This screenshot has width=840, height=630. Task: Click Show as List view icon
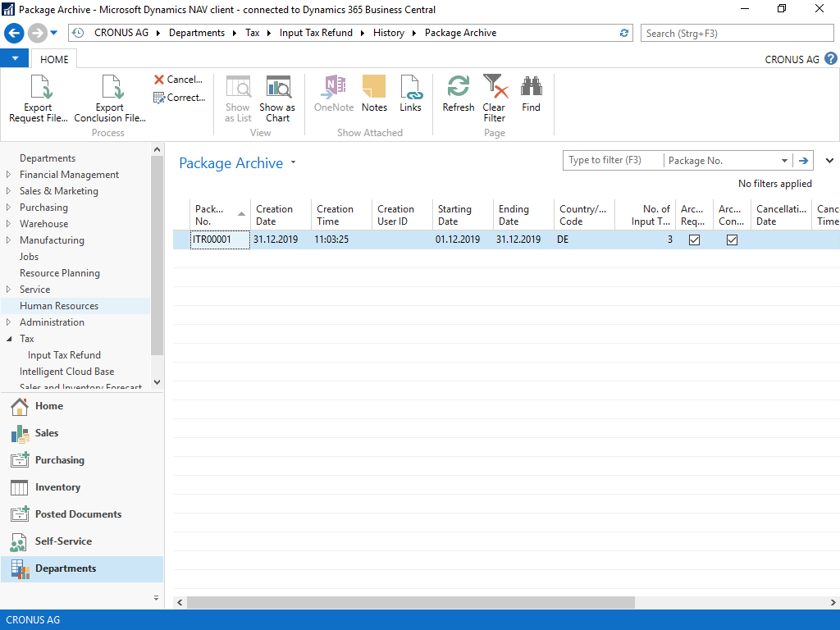pyautogui.click(x=238, y=86)
